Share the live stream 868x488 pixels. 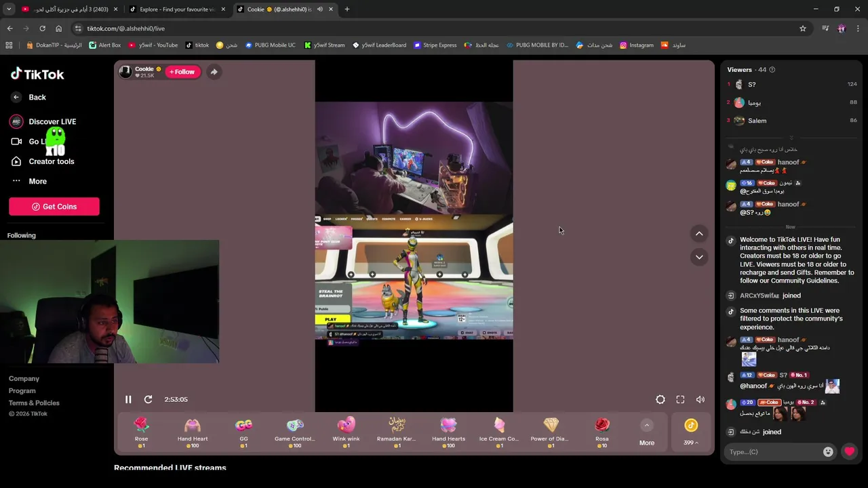214,72
